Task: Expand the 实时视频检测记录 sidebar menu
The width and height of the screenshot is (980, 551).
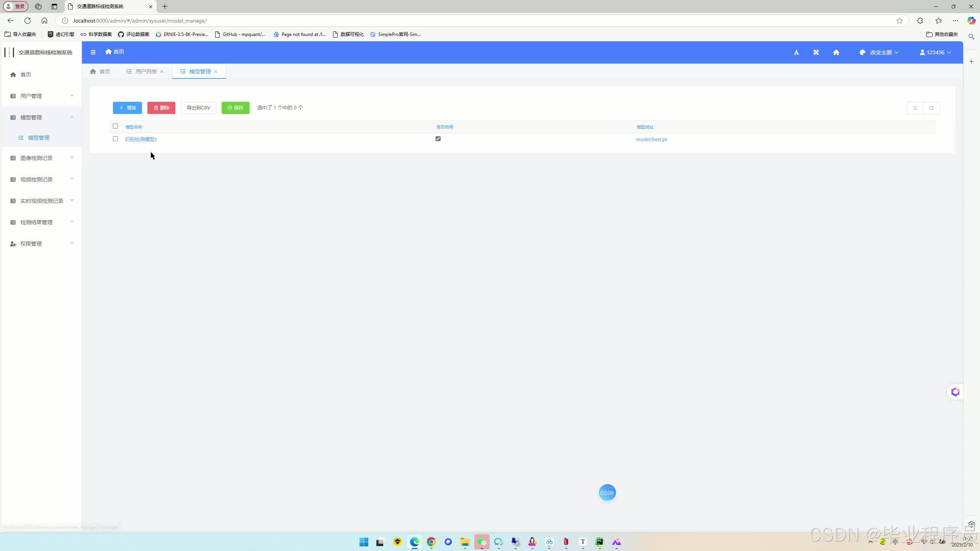Action: point(41,201)
